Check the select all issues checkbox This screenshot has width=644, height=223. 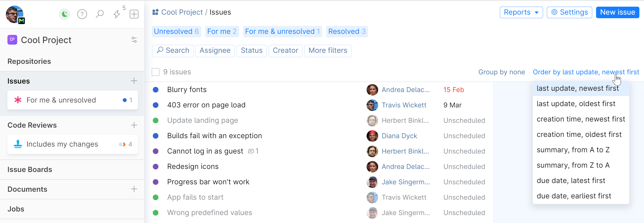pos(156,72)
